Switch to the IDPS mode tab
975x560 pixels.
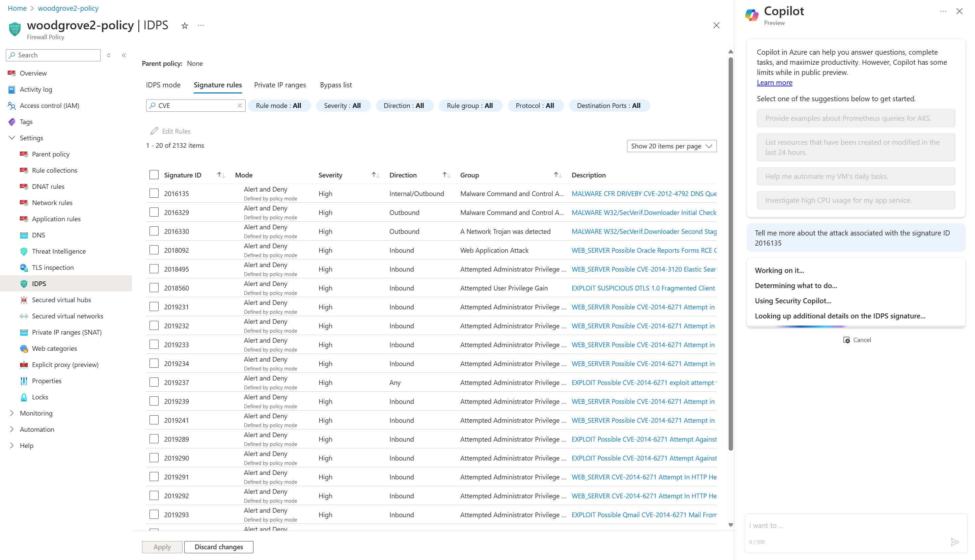click(163, 85)
